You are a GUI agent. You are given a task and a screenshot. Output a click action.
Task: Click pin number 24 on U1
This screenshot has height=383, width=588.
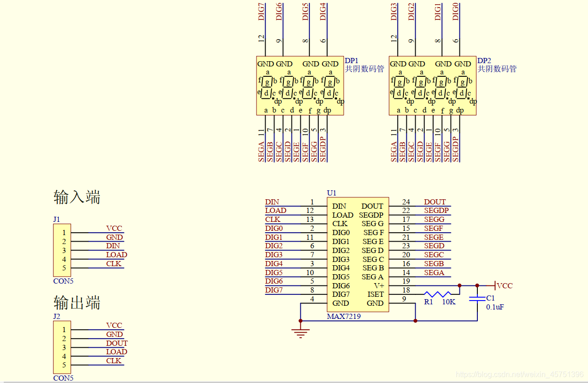pyautogui.click(x=406, y=202)
